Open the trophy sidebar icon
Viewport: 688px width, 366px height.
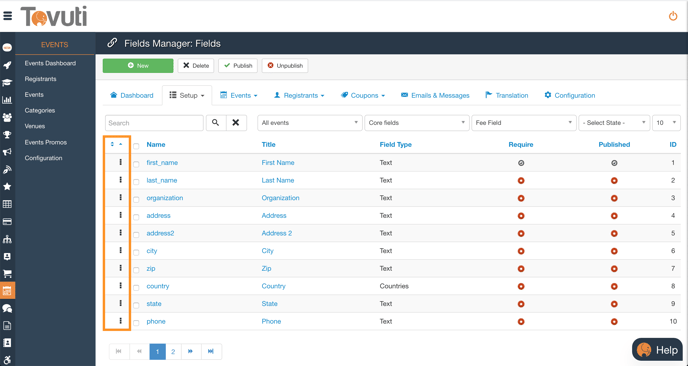point(7,135)
